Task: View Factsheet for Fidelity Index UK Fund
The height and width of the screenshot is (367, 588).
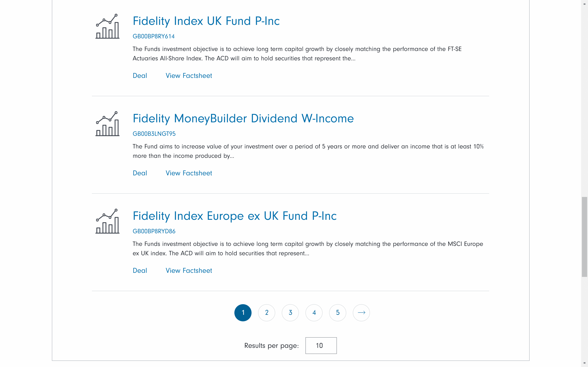Action: point(189,76)
